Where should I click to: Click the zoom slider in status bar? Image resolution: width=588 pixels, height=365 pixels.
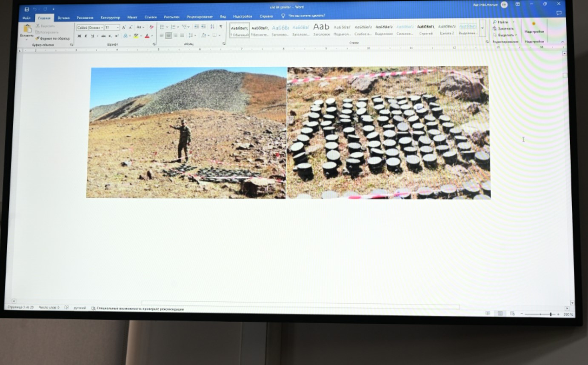point(551,314)
